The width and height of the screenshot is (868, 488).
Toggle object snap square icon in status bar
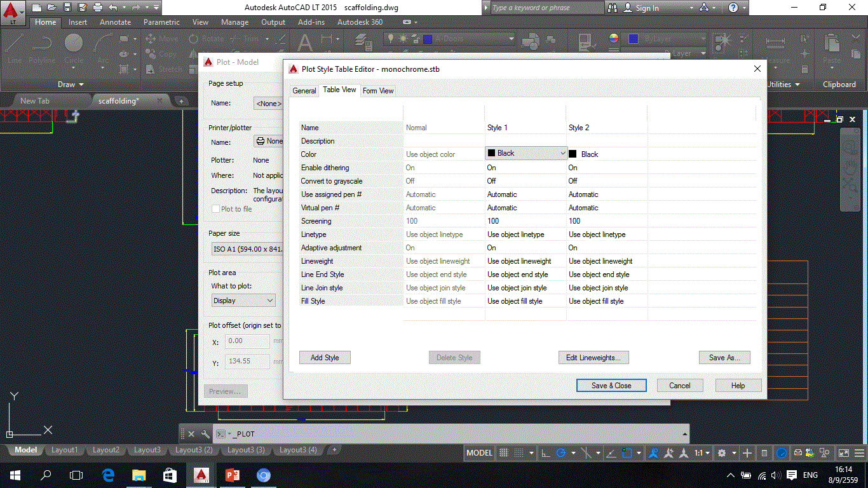tap(626, 453)
